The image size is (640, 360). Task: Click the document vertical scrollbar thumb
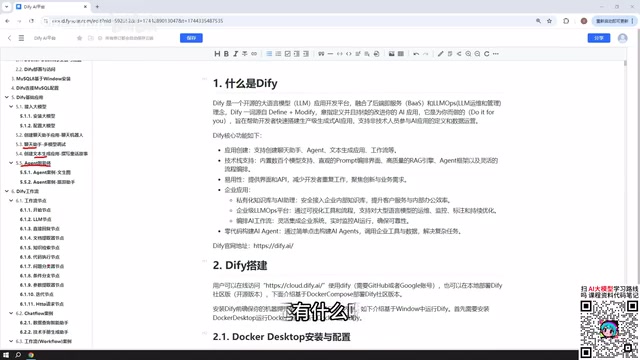tap(625, 63)
